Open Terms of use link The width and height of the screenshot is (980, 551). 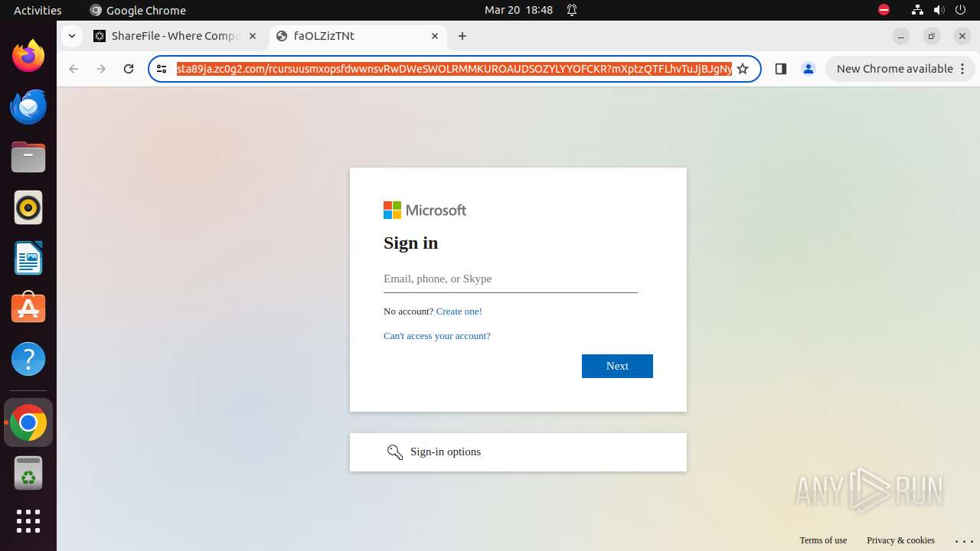coord(823,540)
